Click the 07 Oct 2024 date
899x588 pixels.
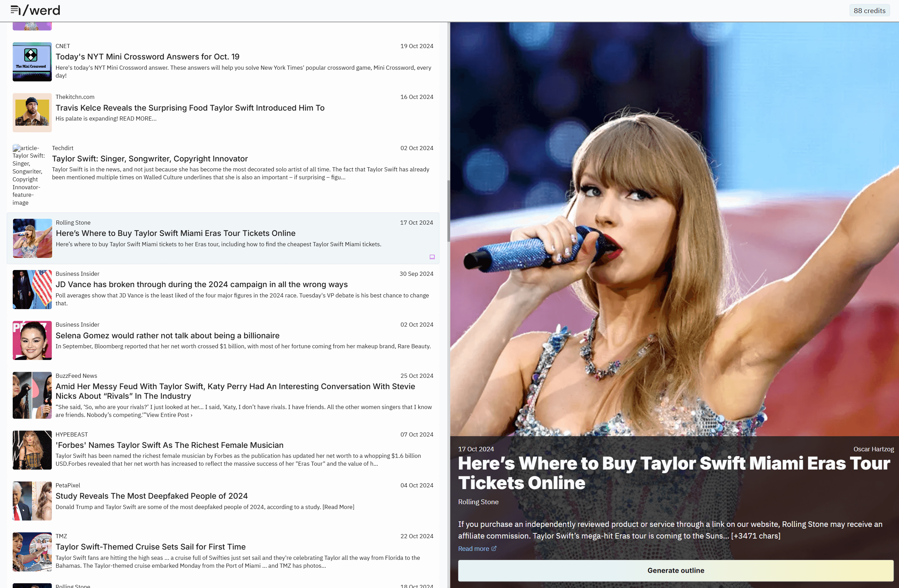click(x=417, y=434)
